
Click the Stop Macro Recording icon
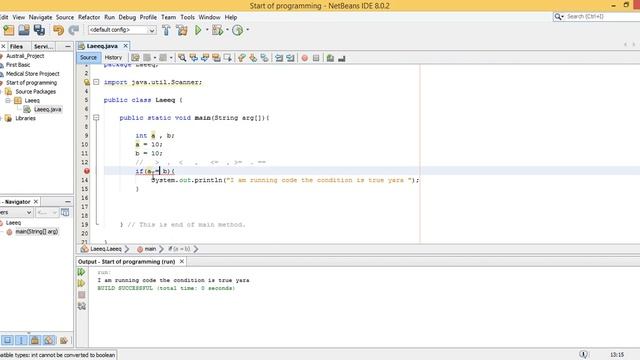(x=316, y=58)
